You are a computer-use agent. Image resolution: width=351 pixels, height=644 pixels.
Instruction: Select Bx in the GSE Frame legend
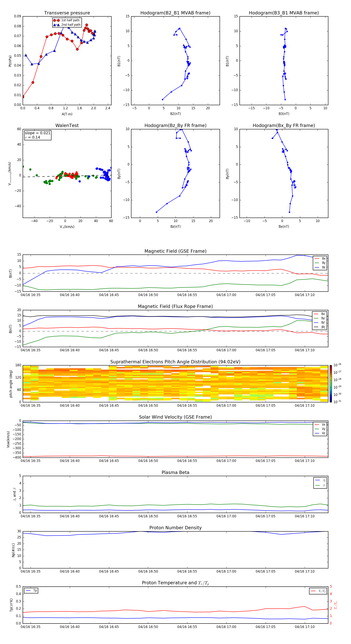coord(320,259)
